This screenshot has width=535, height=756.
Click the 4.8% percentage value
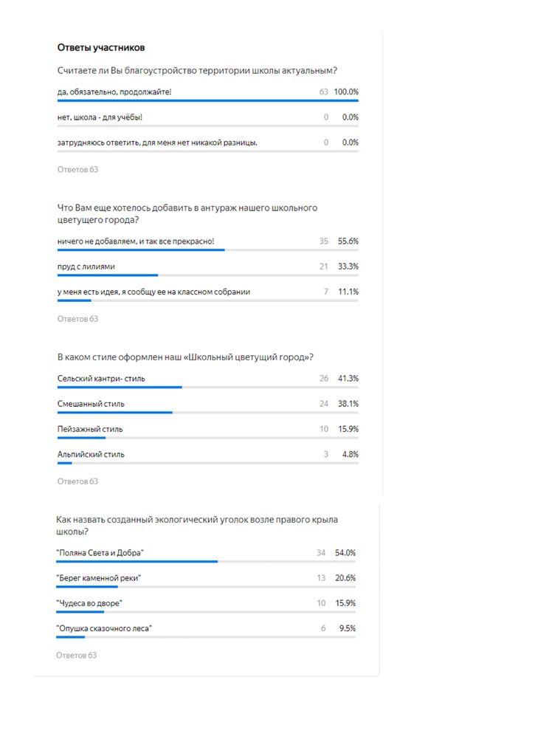coord(350,454)
